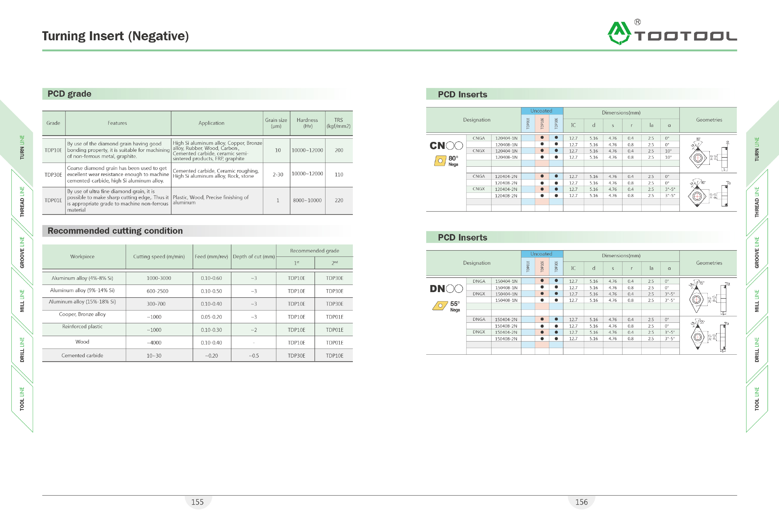Viewport: 779px width, 532px height.
Task: Select right TURN LINE side tab
Action: (757, 149)
